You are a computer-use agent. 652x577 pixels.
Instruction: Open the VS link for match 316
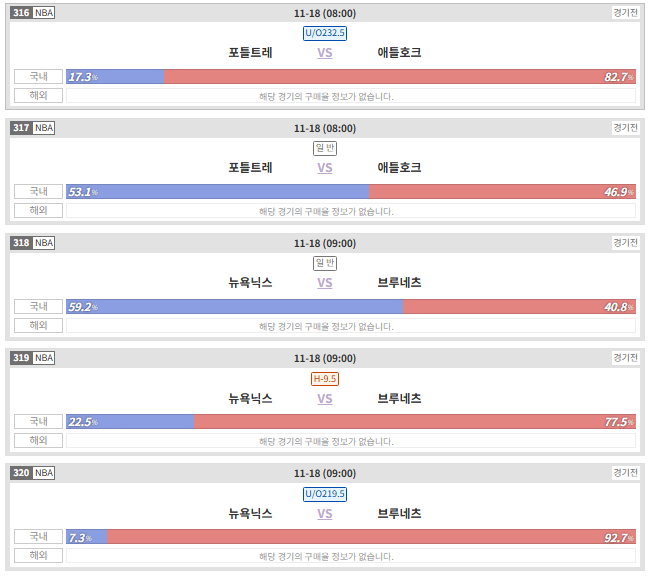(x=326, y=53)
